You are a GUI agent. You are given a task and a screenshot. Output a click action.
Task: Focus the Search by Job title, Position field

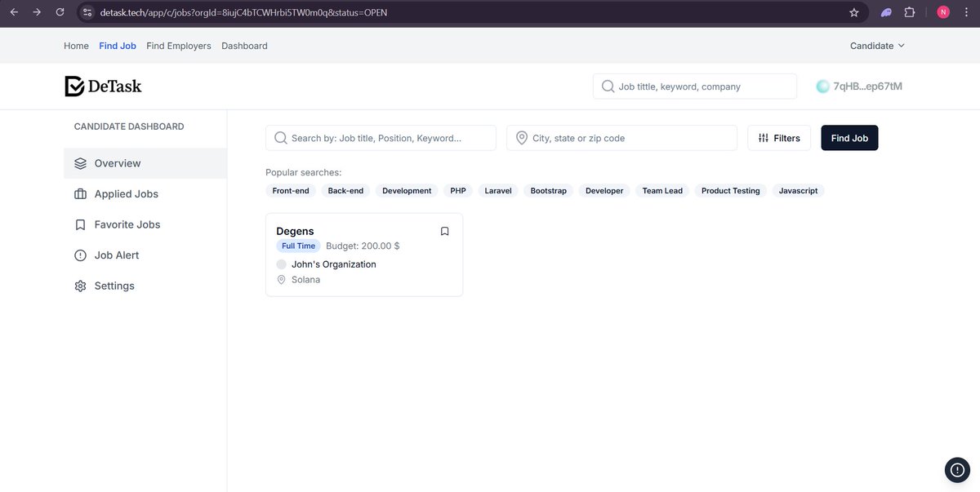[x=381, y=138]
